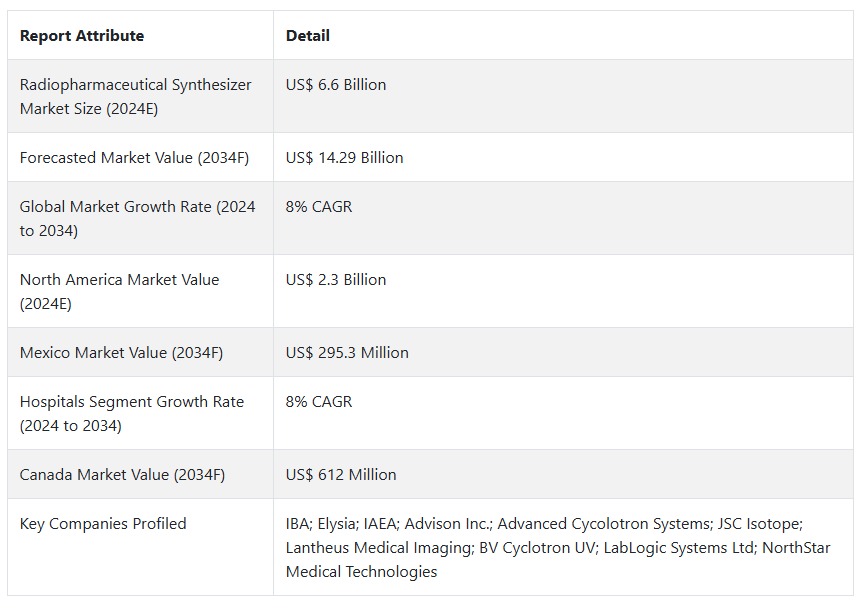Click Canada Market Value (2034F) cell
The image size is (861, 602).
point(122,475)
